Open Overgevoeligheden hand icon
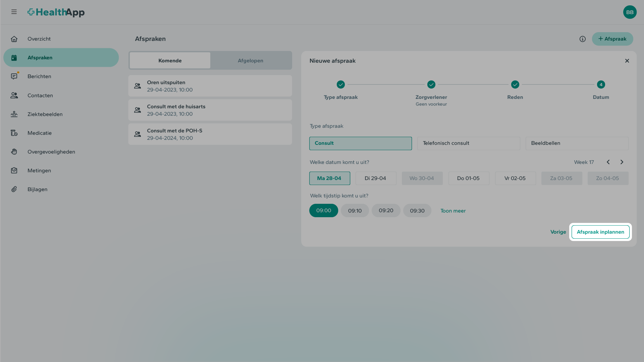644x362 pixels. pyautogui.click(x=14, y=152)
